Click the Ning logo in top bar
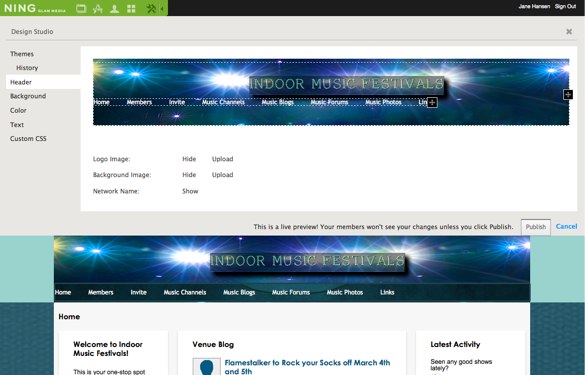This screenshot has height=375, width=585. [35, 8]
